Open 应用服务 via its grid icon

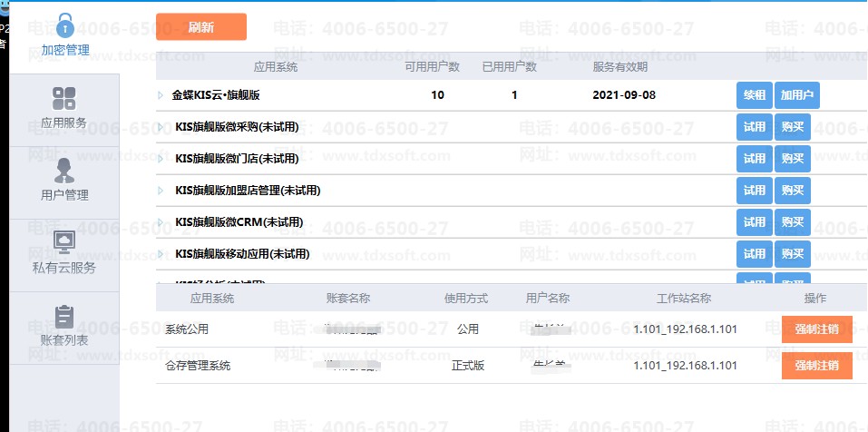64,98
